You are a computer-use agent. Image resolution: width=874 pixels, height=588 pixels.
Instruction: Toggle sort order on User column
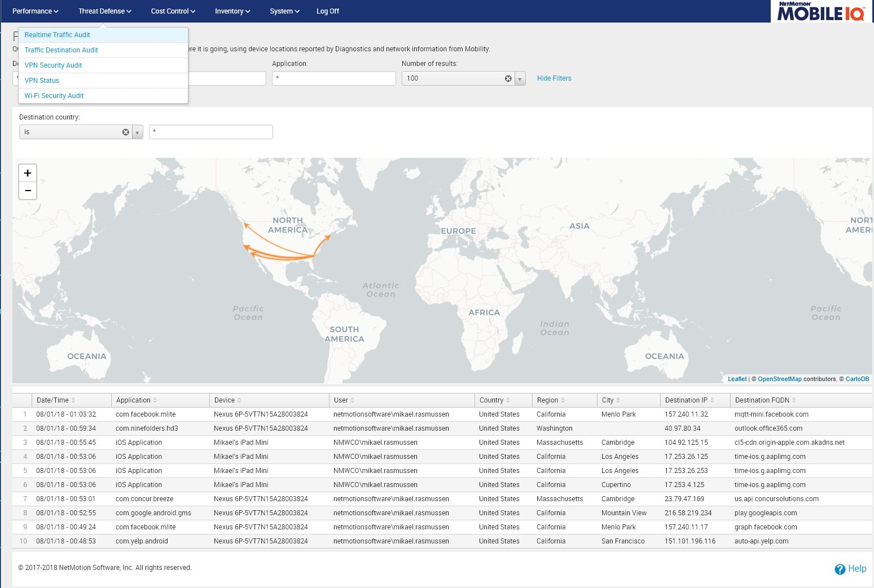pyautogui.click(x=353, y=400)
